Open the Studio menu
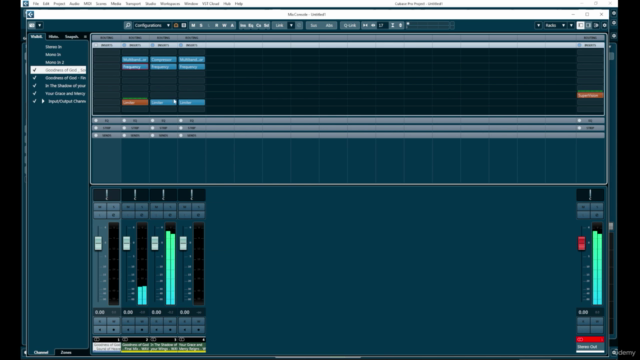 point(151,4)
